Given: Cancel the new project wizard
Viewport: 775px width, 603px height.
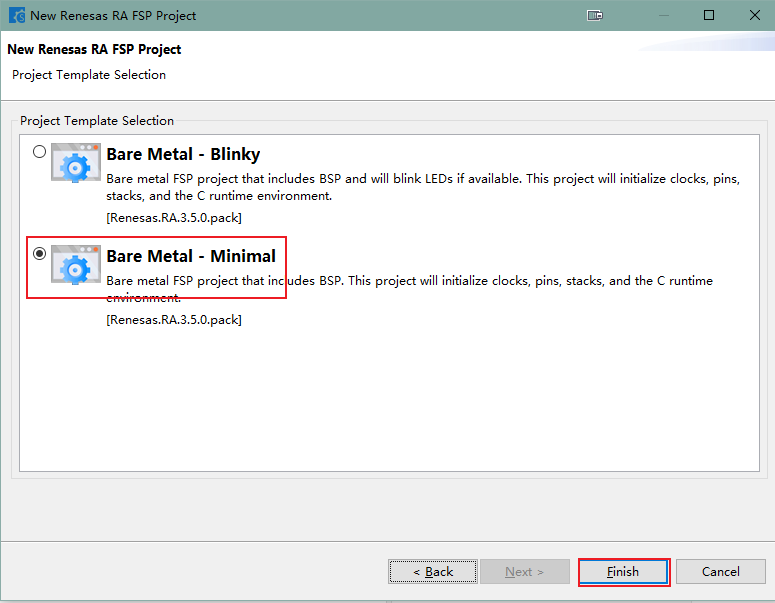Looking at the screenshot, I should [x=720, y=572].
